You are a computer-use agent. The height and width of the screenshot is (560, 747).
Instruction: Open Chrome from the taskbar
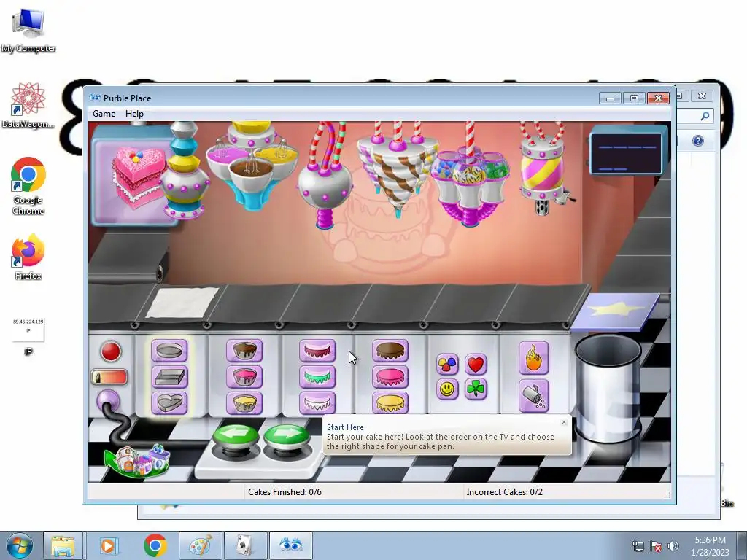(155, 545)
